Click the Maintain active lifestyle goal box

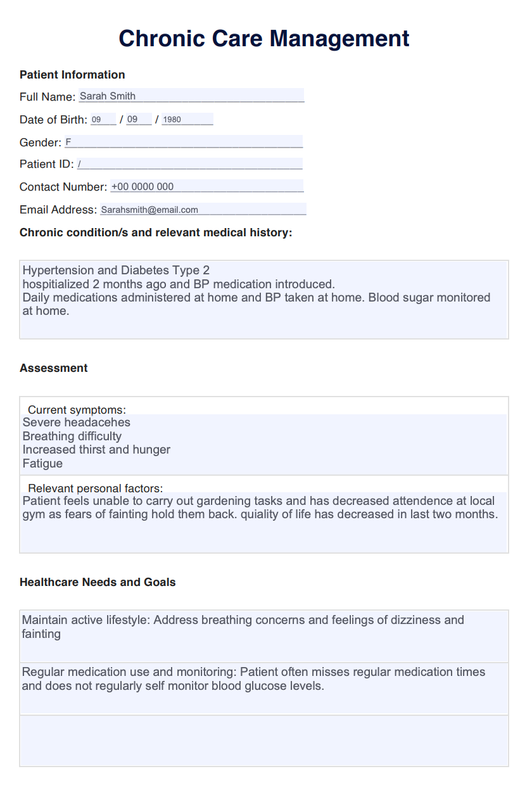(264, 636)
